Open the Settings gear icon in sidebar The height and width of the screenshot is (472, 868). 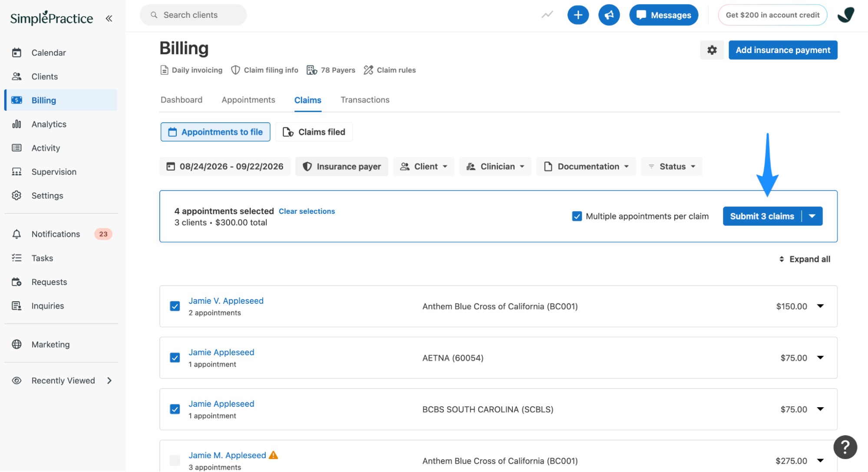(17, 196)
